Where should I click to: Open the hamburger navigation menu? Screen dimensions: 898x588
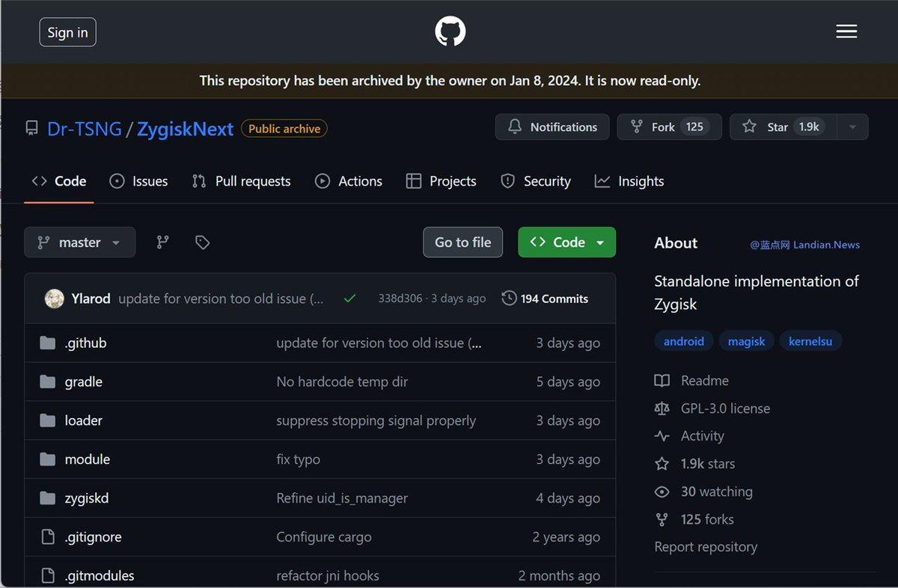846,31
